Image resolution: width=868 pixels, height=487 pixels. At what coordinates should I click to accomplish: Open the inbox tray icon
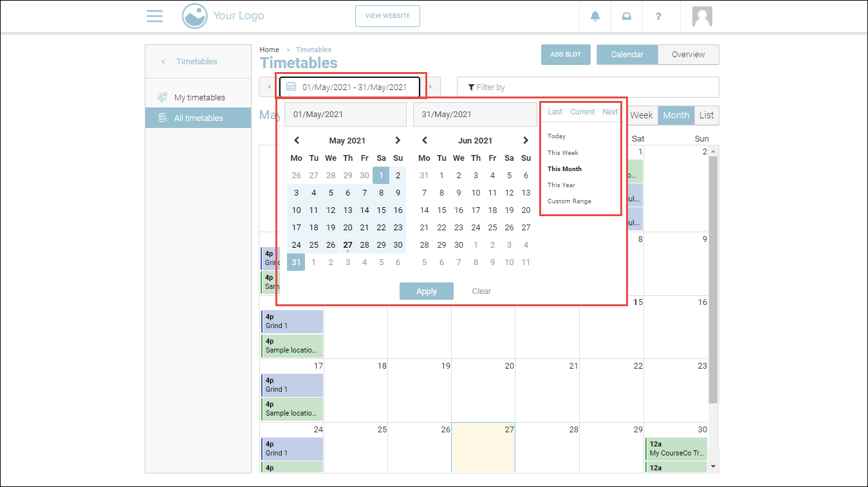[x=626, y=16]
